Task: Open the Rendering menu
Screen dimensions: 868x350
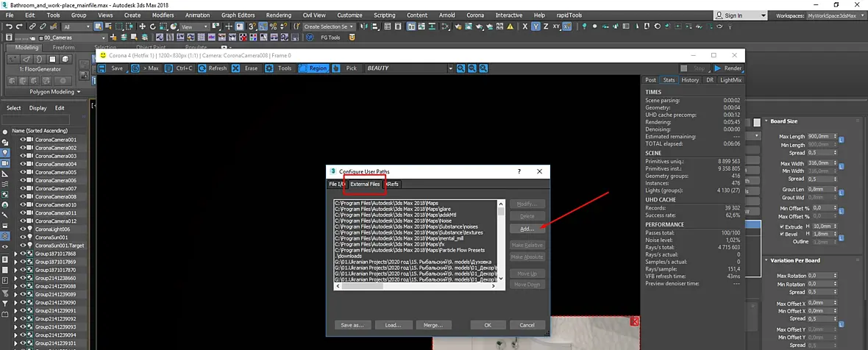Action: pos(279,15)
